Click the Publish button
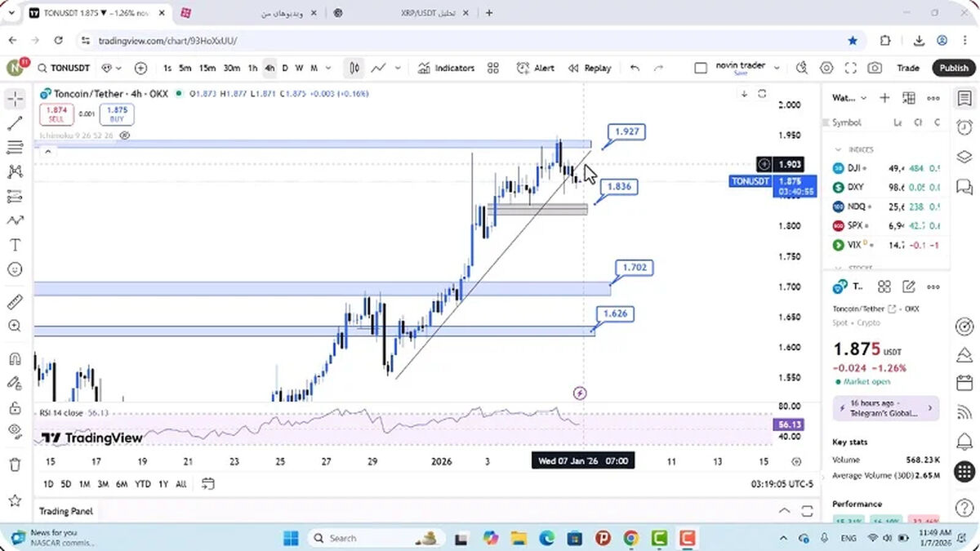Image resolution: width=980 pixels, height=551 pixels. point(953,69)
